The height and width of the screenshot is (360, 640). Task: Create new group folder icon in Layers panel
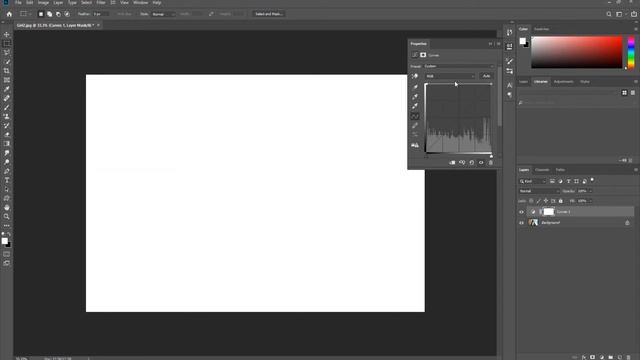click(x=611, y=357)
